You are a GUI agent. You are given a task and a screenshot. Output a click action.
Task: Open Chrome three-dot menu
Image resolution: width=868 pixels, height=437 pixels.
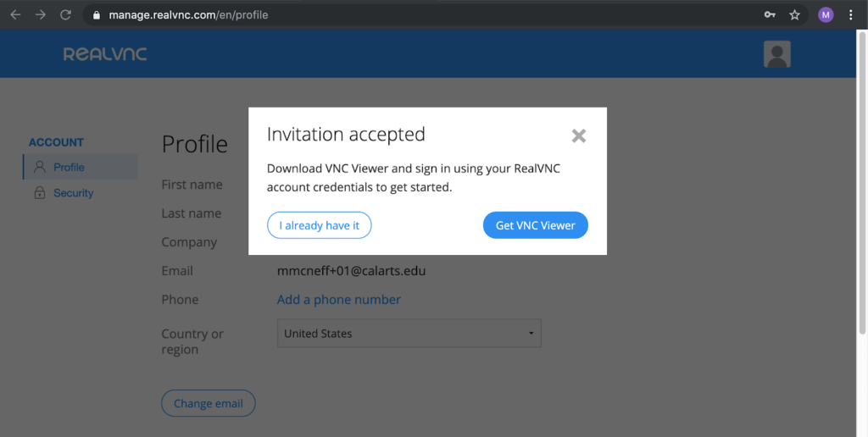[851, 15]
